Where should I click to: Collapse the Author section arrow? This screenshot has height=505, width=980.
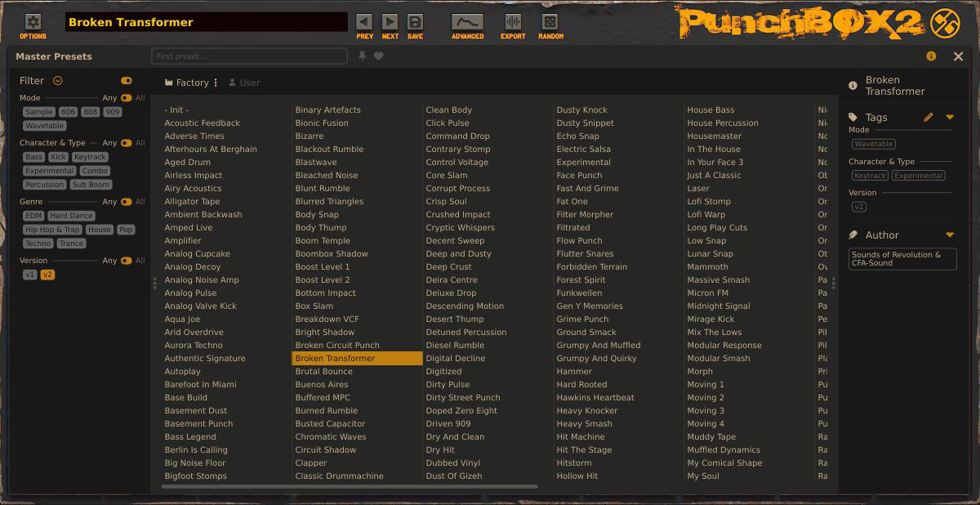tap(950, 235)
